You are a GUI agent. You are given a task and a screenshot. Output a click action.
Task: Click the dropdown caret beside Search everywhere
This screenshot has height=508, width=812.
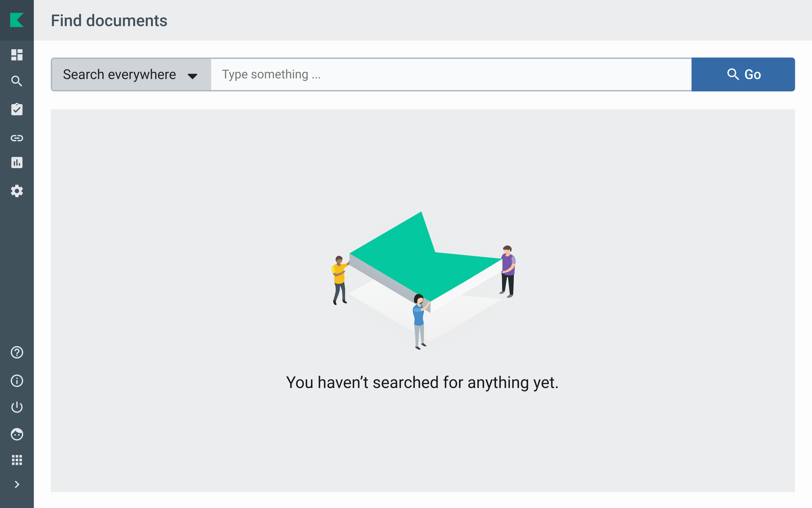click(192, 76)
